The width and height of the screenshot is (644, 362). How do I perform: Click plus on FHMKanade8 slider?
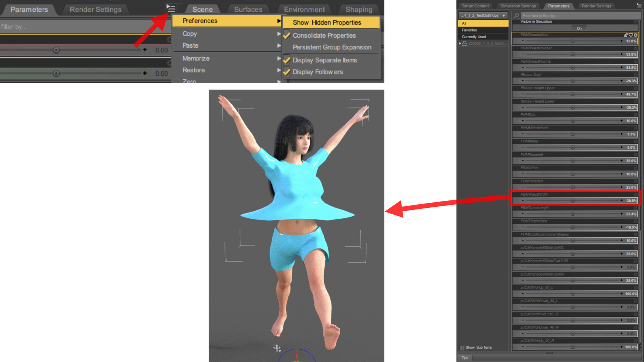coord(622,161)
